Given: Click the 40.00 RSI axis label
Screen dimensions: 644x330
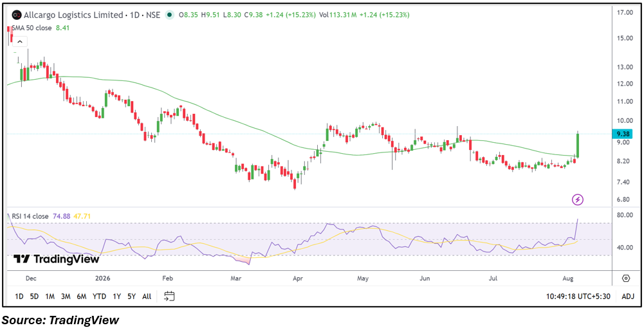Looking at the screenshot, I should point(624,248).
